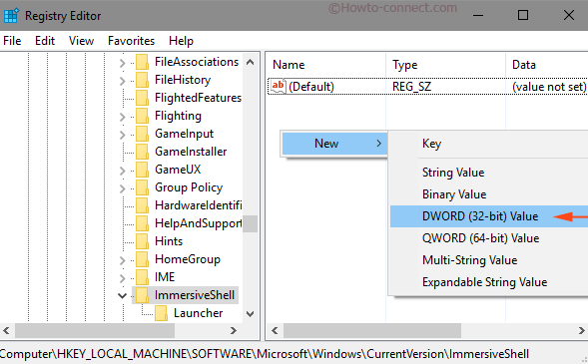This screenshot has width=588, height=364.
Task: Click values pane horizontal scroll right arrow
Action: point(581,331)
